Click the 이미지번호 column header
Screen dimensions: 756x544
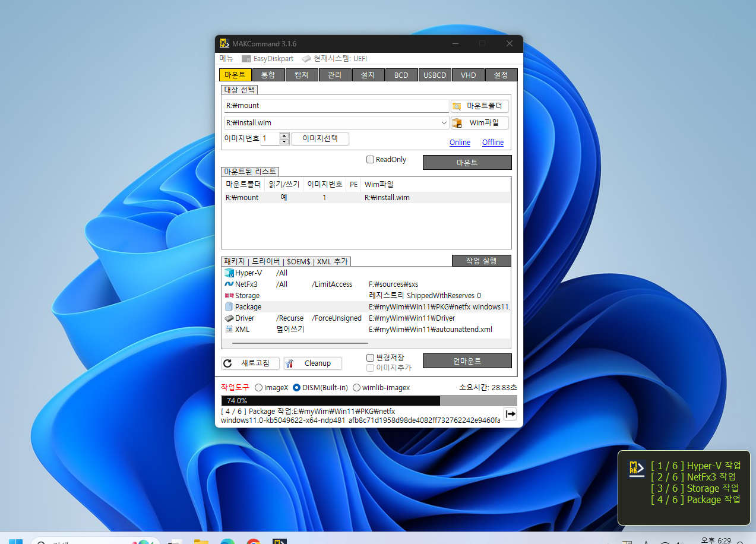point(324,185)
